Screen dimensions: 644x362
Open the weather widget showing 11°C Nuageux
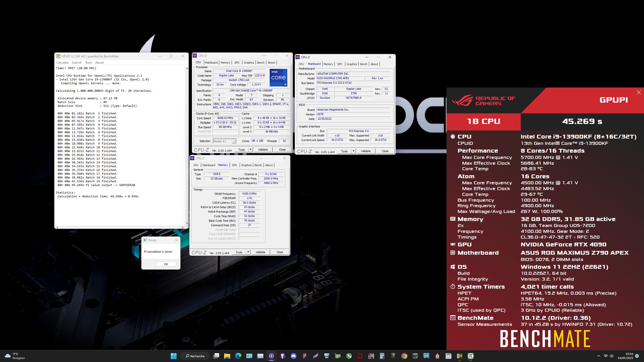tap(15, 356)
